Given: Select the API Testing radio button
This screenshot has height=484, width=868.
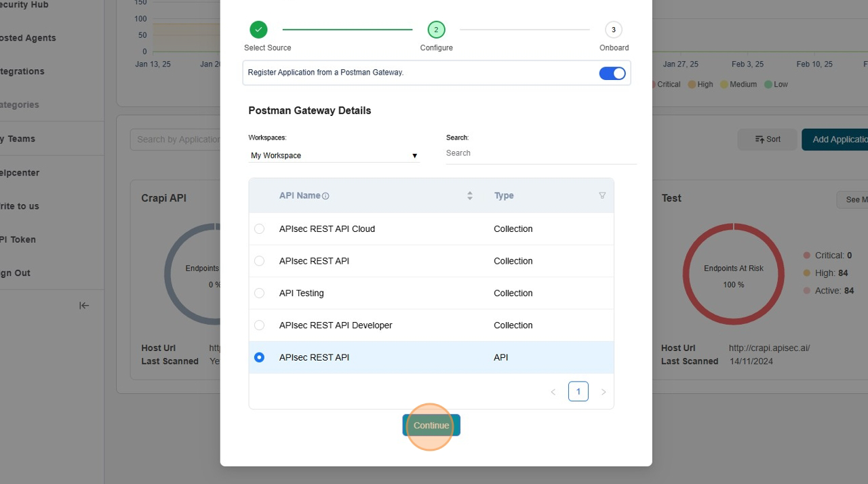Looking at the screenshot, I should click(x=259, y=294).
